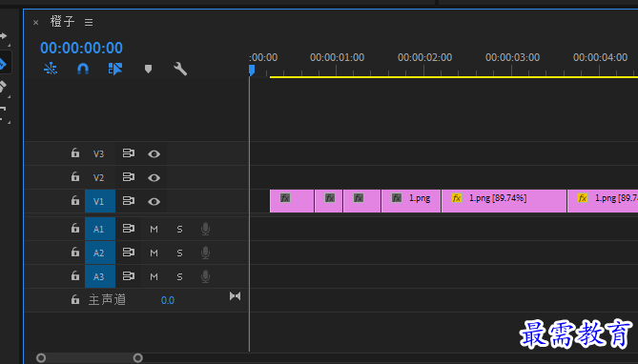The image size is (638, 364).
Task: Click ruler at 00:00:04:00
Action: tap(600, 58)
